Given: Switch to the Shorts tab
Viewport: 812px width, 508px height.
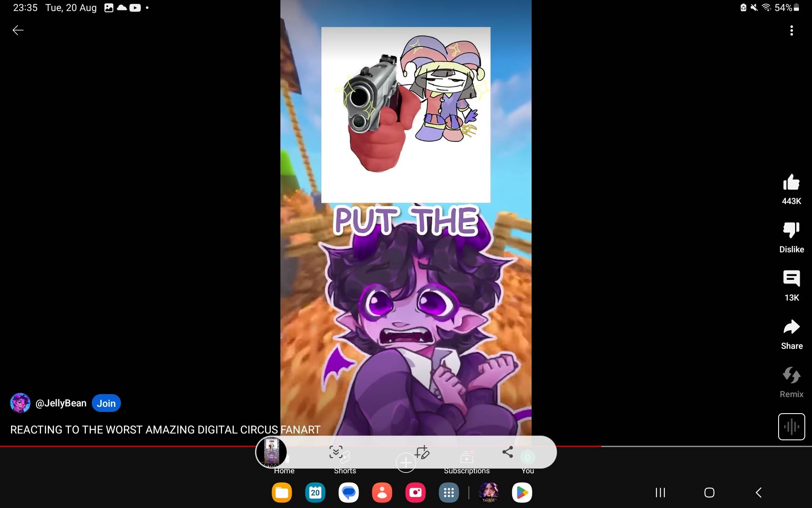Looking at the screenshot, I should (x=345, y=470).
